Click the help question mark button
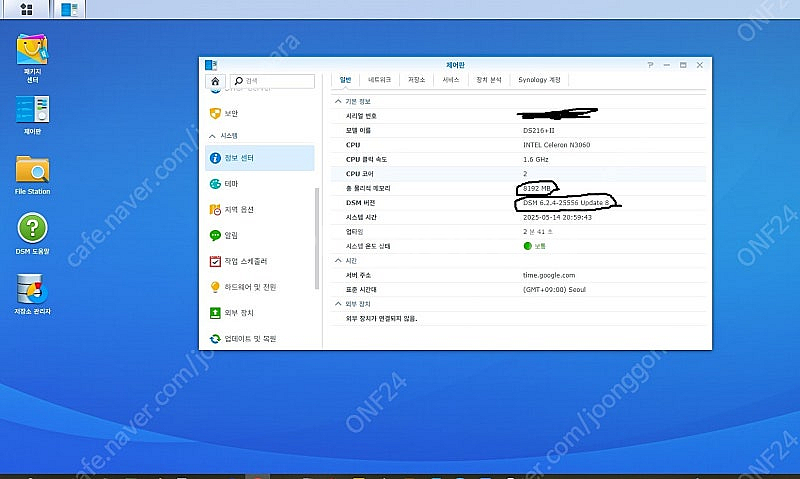Viewport: 800px width, 479px height. [x=650, y=65]
